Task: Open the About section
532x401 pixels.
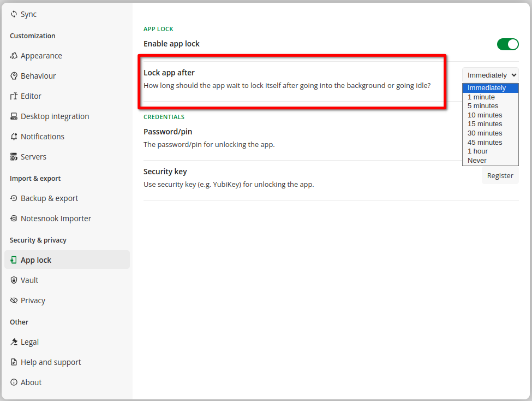Action: pos(31,382)
